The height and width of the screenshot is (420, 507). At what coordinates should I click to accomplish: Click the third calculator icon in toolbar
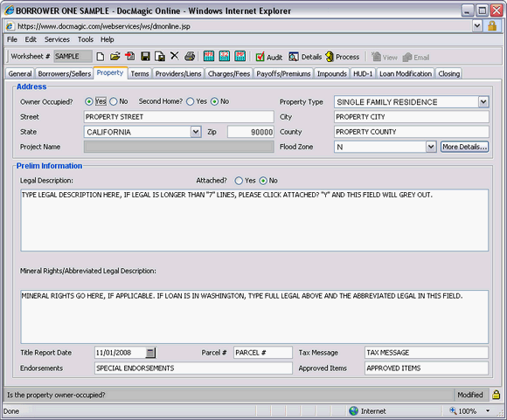[240, 56]
